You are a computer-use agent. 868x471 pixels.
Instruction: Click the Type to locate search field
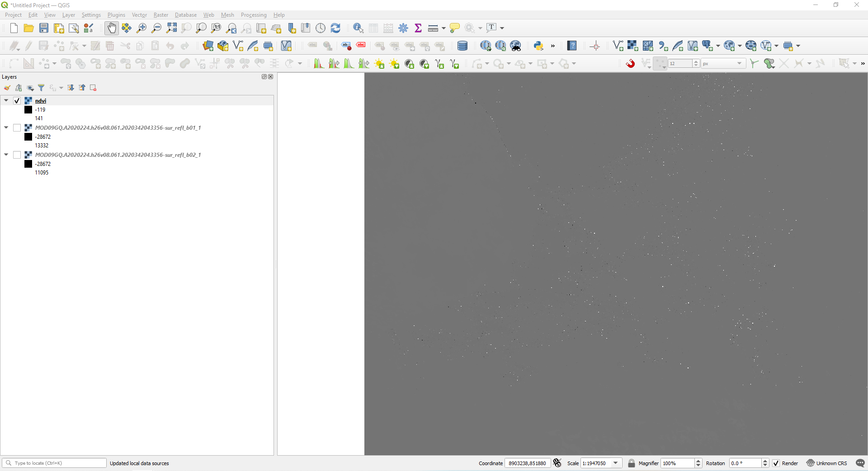54,463
